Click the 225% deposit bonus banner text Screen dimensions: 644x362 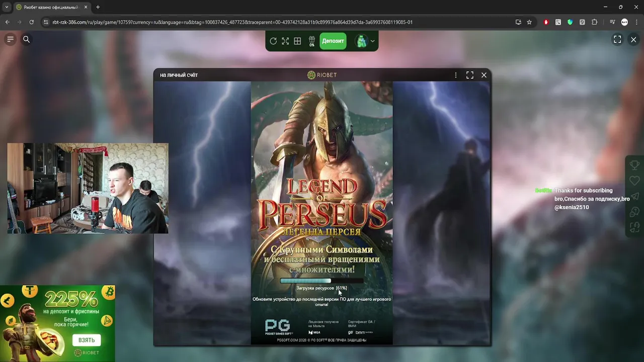(x=72, y=300)
